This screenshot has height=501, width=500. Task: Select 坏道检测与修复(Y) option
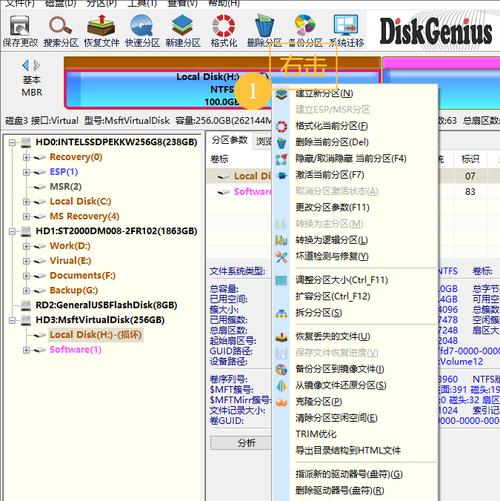pos(332,256)
